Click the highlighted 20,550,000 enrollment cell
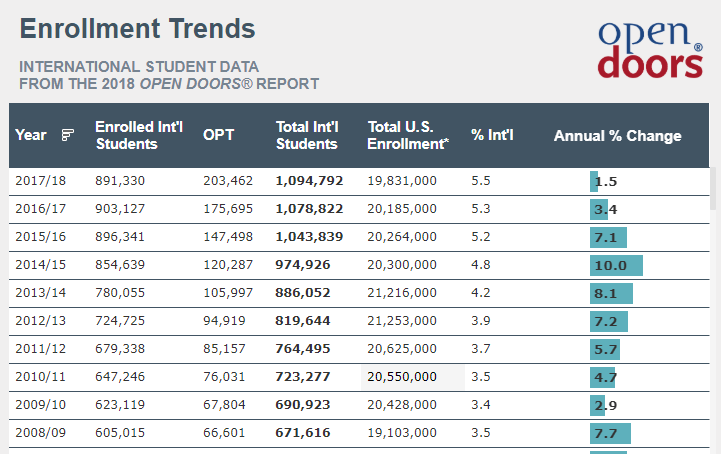The height and width of the screenshot is (454, 721). [402, 377]
